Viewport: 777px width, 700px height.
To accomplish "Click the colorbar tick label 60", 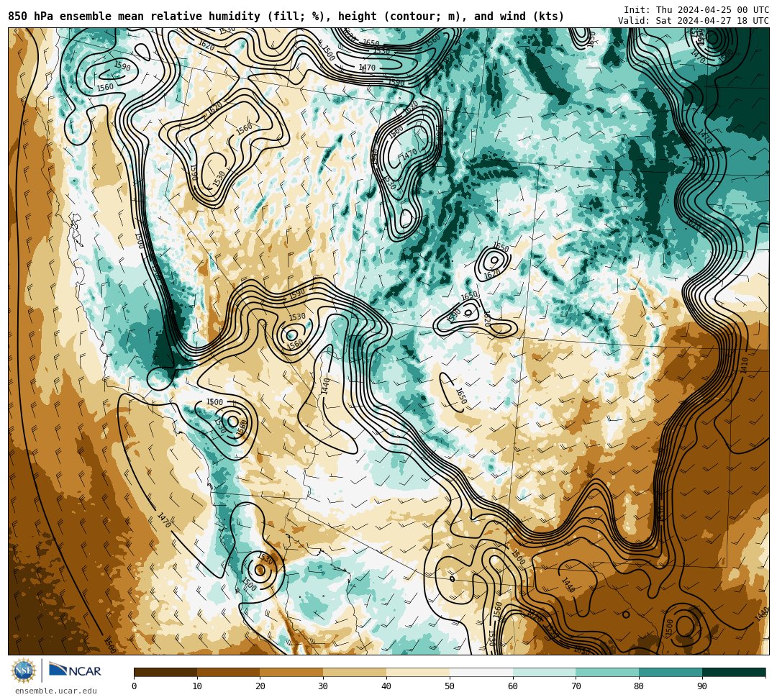I will [x=513, y=686].
